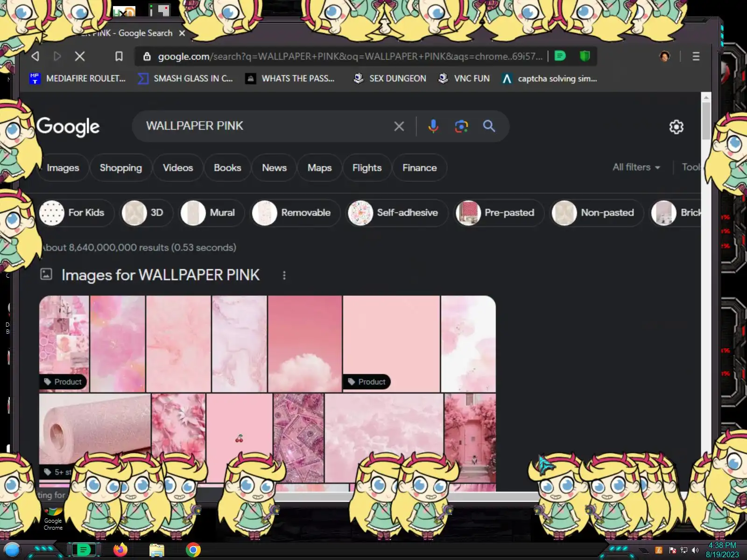Open the three-dot menu beside Images for WALLPAPER PINK
Screen dimensions: 747x560
coord(284,275)
